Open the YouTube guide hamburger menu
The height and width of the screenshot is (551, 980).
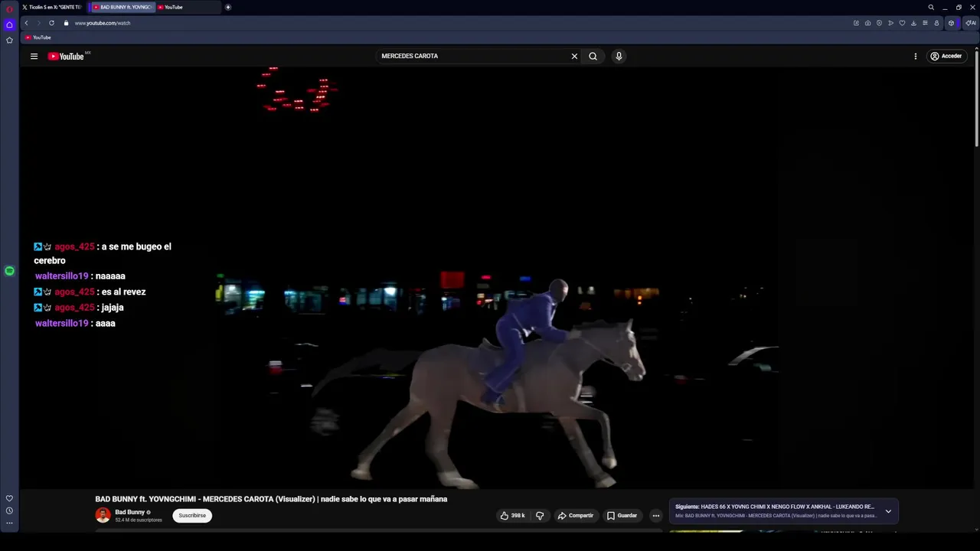pos(34,56)
